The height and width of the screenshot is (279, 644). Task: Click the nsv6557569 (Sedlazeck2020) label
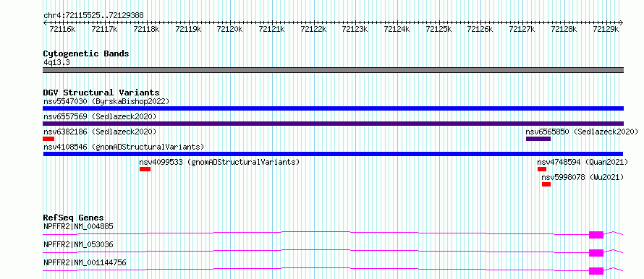100,116
